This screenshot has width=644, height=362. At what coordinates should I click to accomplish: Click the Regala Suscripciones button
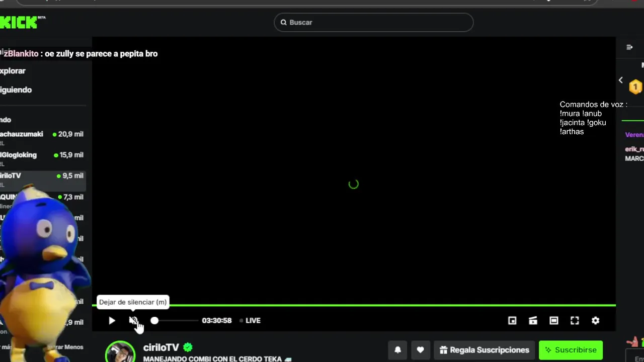[x=484, y=350]
